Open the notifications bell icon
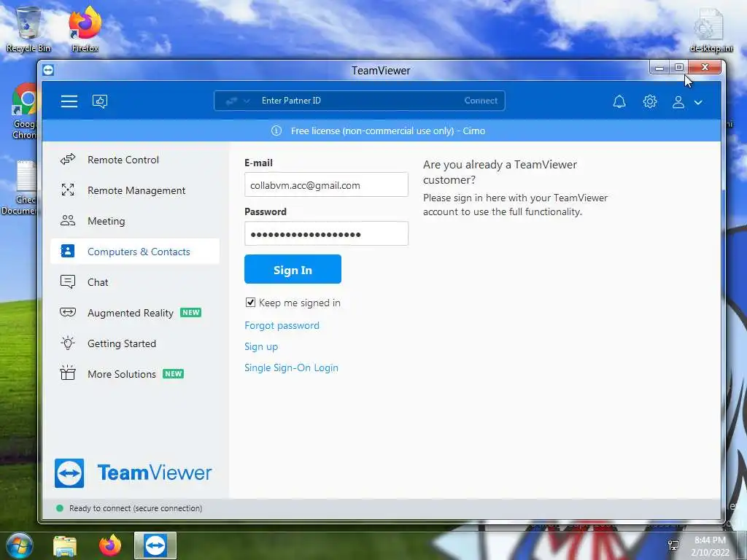Viewport: 747px width, 560px height. tap(619, 101)
